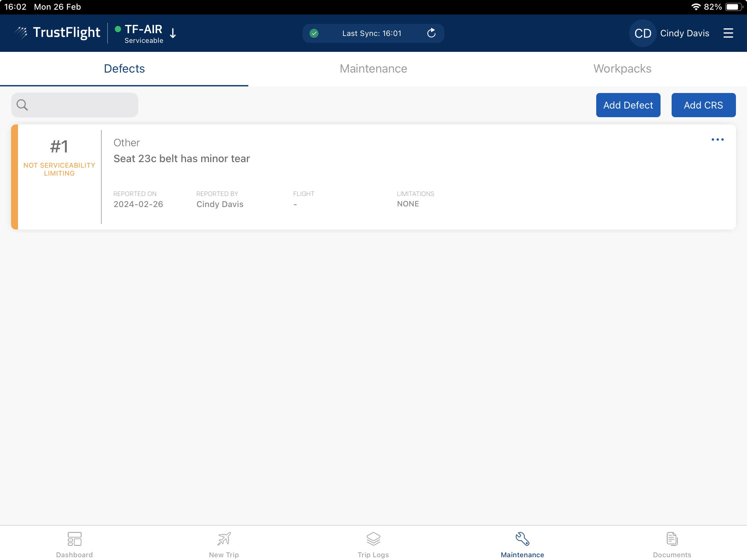The width and height of the screenshot is (747, 560).
Task: Switch to the Maintenance top tab
Action: (x=373, y=69)
